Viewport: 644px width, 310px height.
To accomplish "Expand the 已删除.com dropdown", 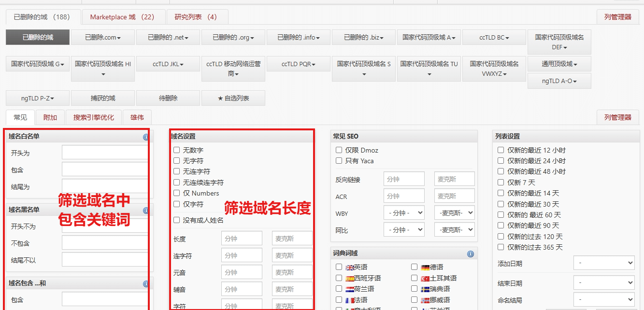I will (x=103, y=38).
